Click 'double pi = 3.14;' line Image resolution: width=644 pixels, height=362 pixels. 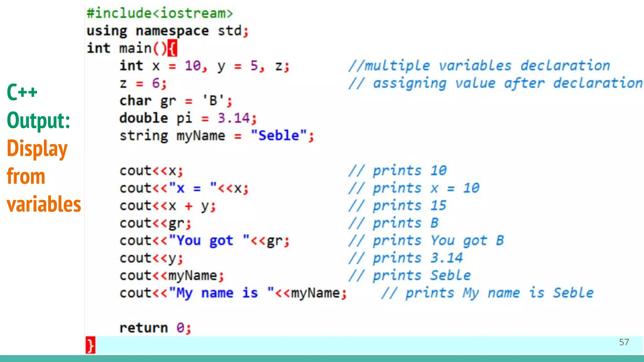pyautogui.click(x=188, y=118)
